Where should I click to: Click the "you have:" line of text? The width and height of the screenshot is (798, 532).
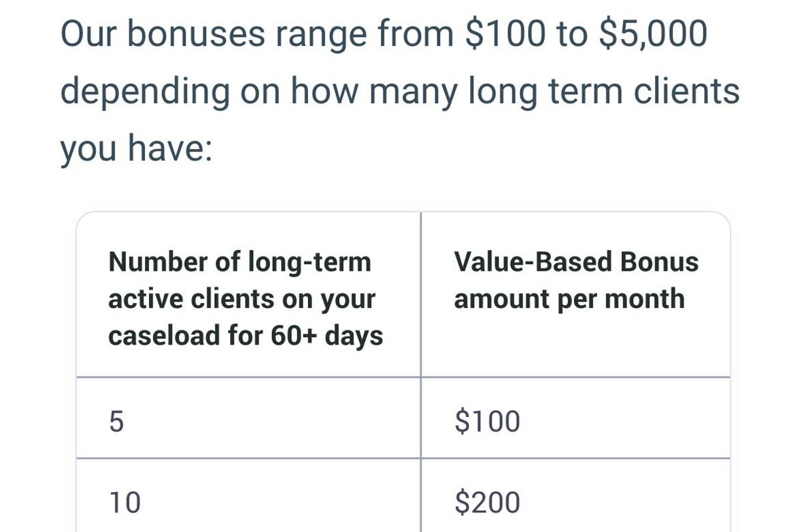136,148
